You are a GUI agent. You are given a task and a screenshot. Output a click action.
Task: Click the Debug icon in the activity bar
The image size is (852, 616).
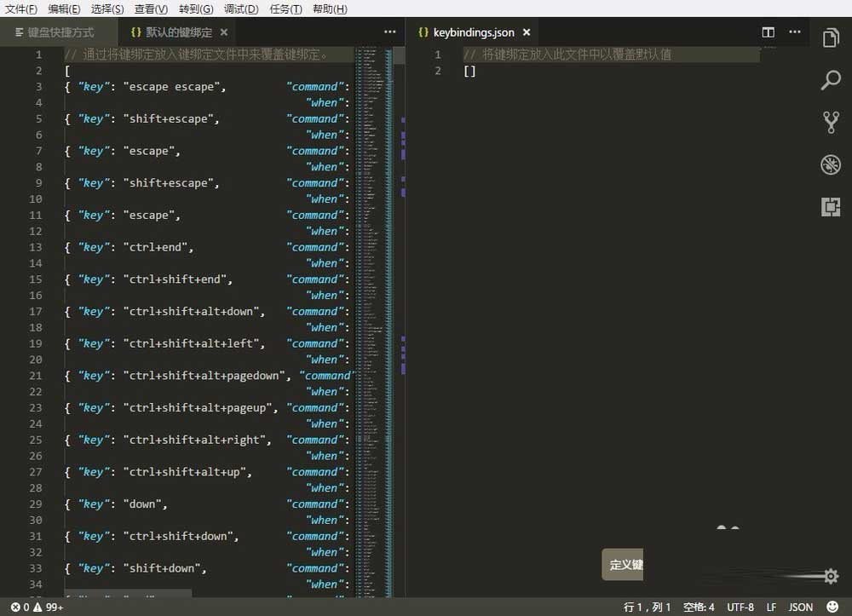click(832, 164)
